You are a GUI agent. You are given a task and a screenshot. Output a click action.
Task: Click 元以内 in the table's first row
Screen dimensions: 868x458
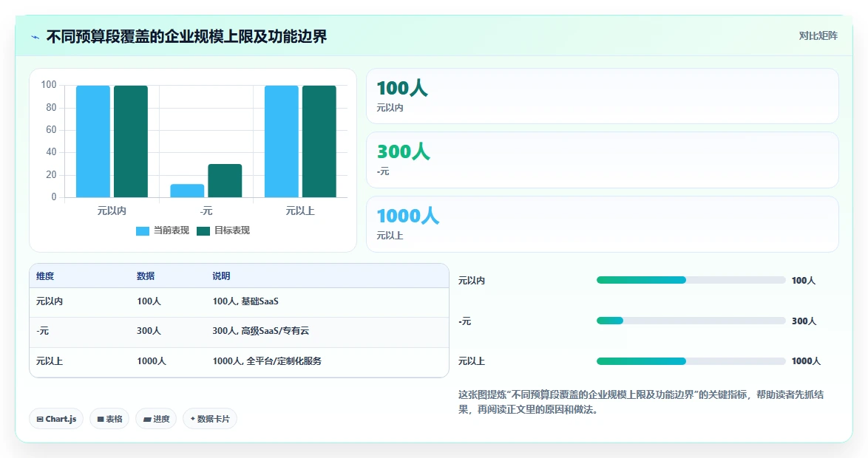coord(50,301)
